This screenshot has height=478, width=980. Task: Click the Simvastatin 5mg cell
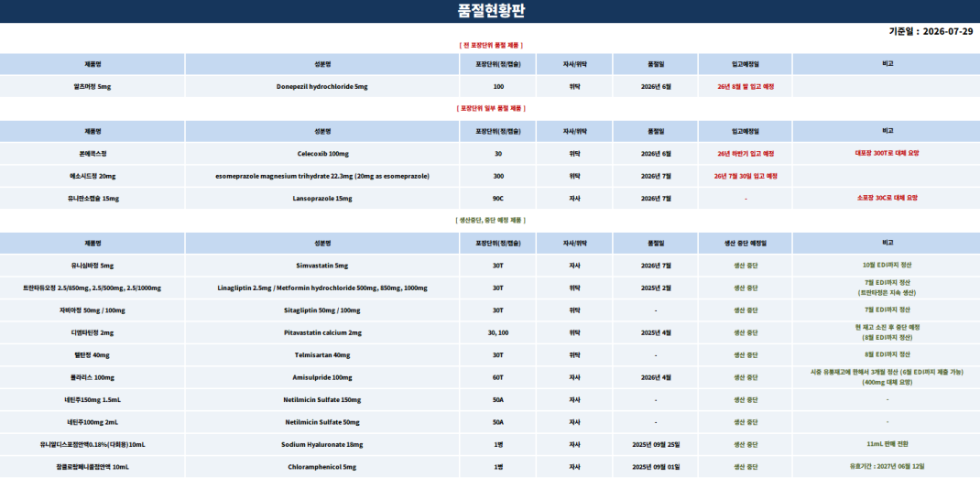click(321, 266)
